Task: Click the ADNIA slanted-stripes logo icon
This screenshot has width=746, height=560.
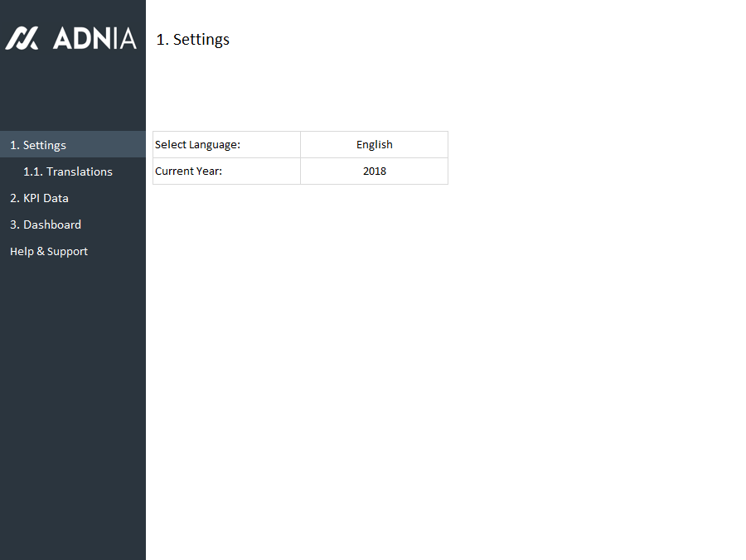Action: [22, 38]
